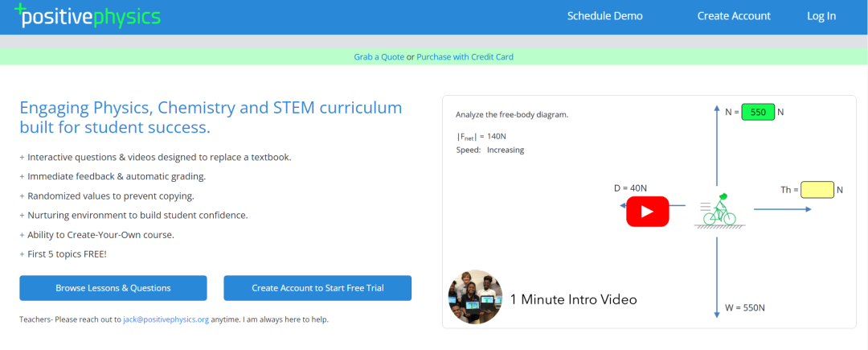
Task: Click the positivephysics logo
Action: click(x=91, y=17)
